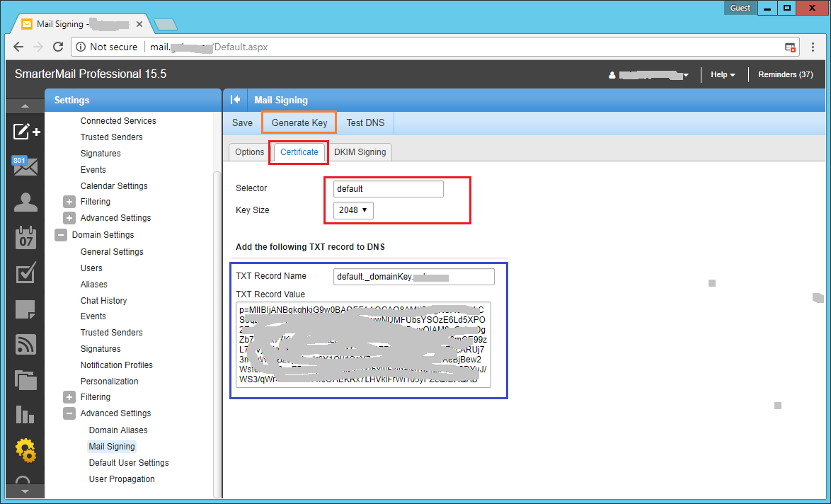Click the sidebar scroll down arrow

click(25, 491)
